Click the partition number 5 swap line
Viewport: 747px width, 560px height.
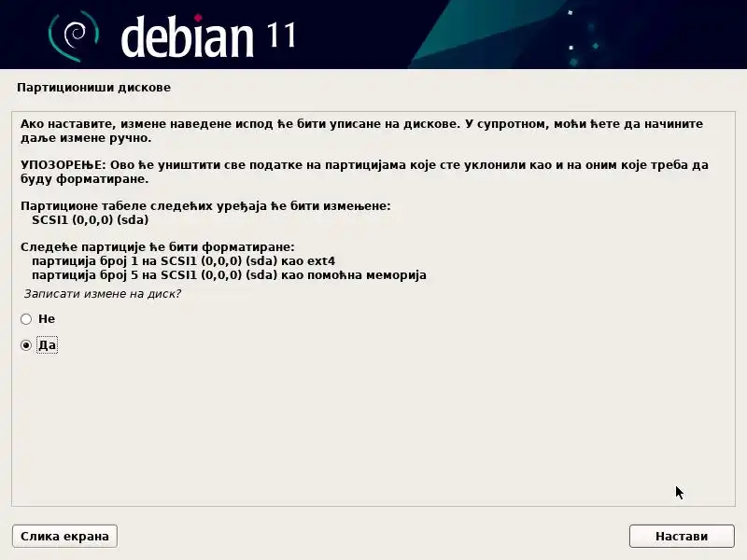click(x=229, y=275)
